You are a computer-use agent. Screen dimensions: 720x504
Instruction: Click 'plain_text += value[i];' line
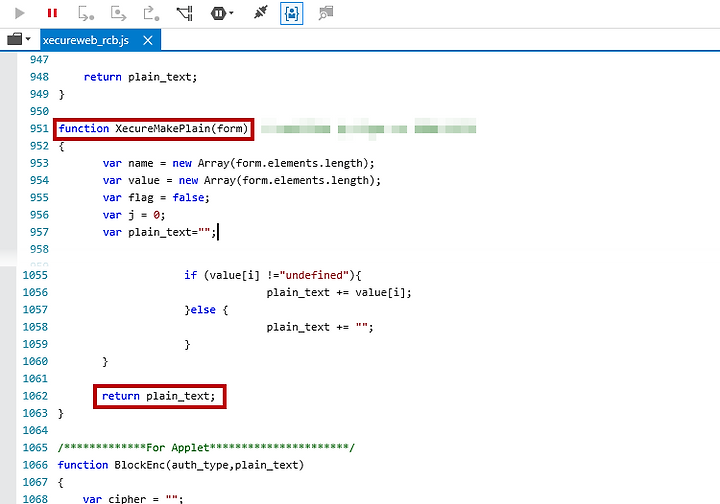pyautogui.click(x=339, y=293)
